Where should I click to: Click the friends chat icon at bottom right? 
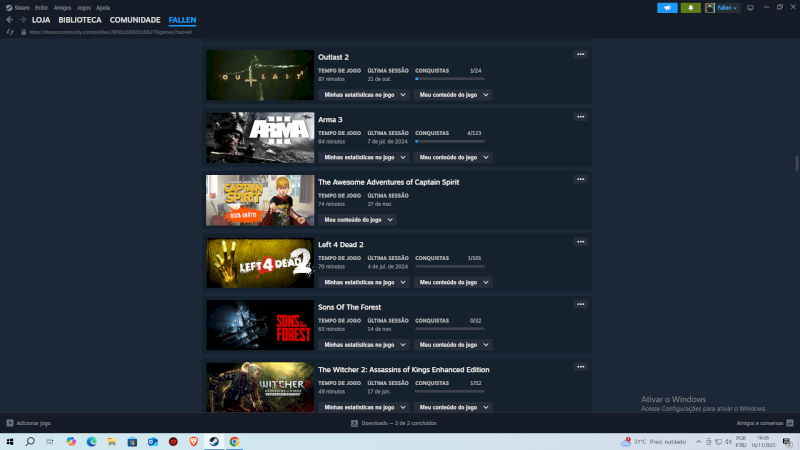coord(790,423)
